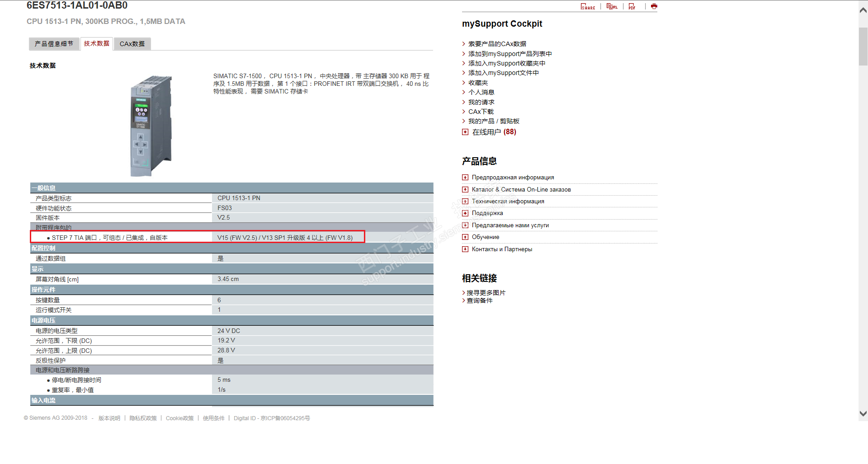The width and height of the screenshot is (868, 464).
Task: Click the 产品类型标志 row label
Action: tap(54, 198)
